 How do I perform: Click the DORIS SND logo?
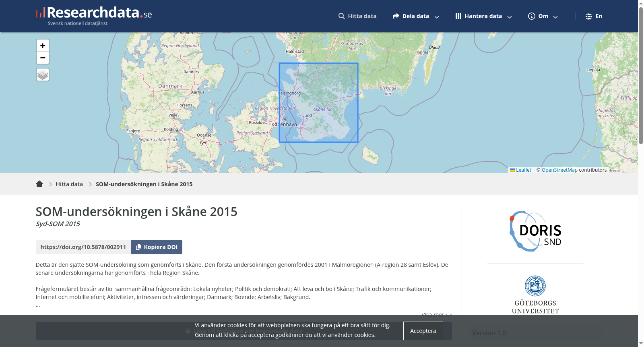click(535, 231)
